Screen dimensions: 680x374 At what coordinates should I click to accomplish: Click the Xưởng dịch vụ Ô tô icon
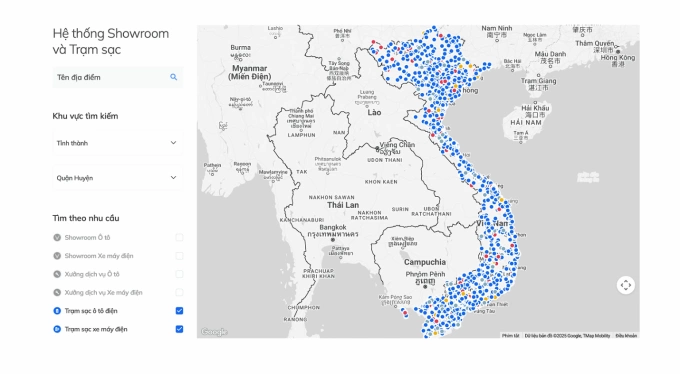point(57,274)
